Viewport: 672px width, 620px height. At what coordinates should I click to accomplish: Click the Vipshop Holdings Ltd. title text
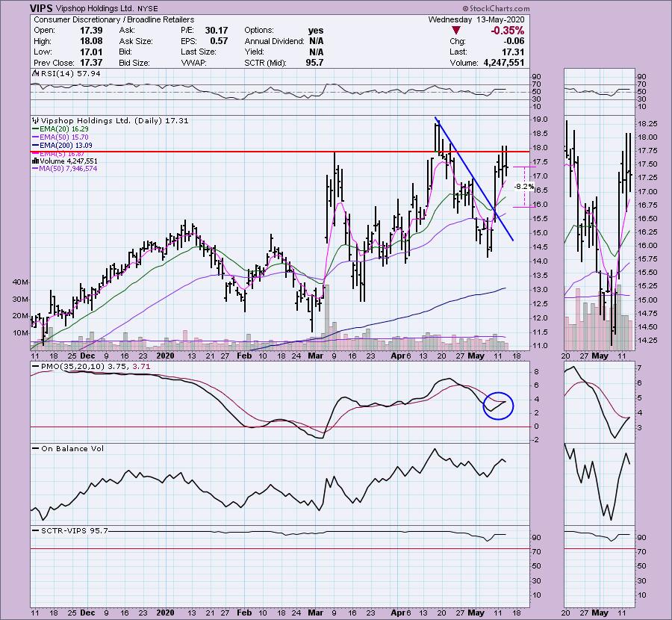tap(95, 8)
